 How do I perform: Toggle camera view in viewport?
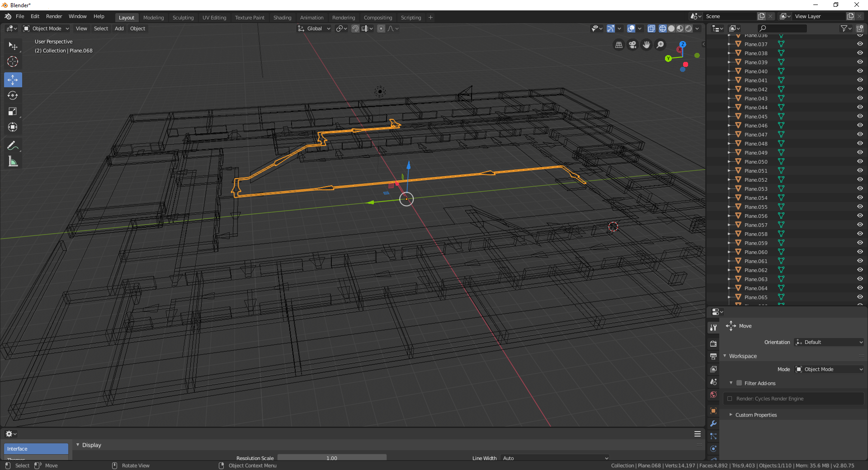pyautogui.click(x=632, y=45)
